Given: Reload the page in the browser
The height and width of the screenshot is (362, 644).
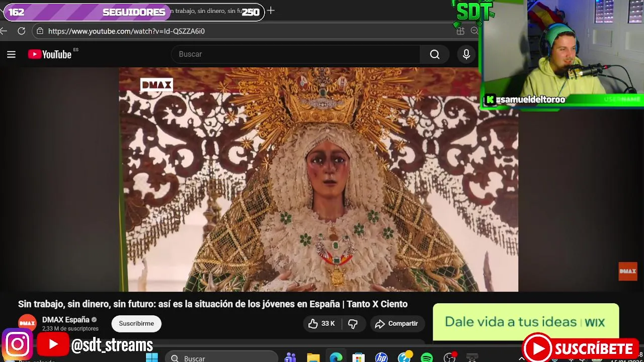Looking at the screenshot, I should point(22,31).
